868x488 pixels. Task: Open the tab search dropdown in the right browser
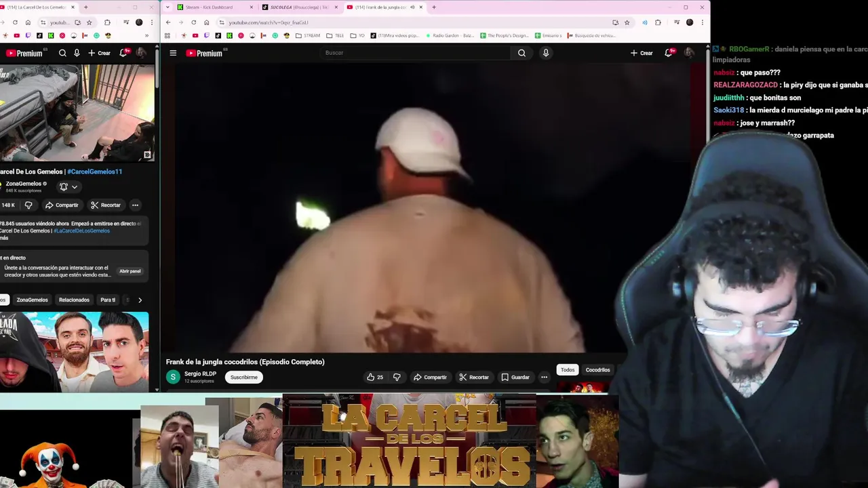click(x=167, y=7)
